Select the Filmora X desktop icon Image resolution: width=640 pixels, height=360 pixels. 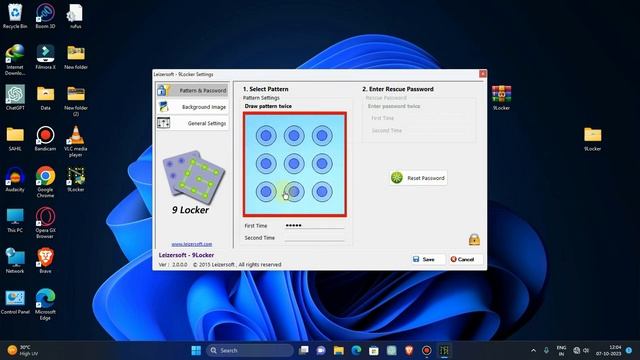[45, 57]
